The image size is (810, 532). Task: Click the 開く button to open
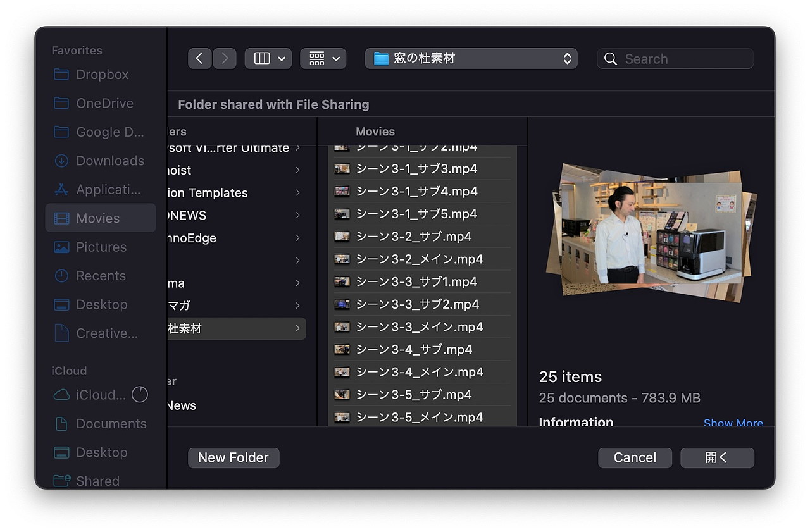(717, 457)
